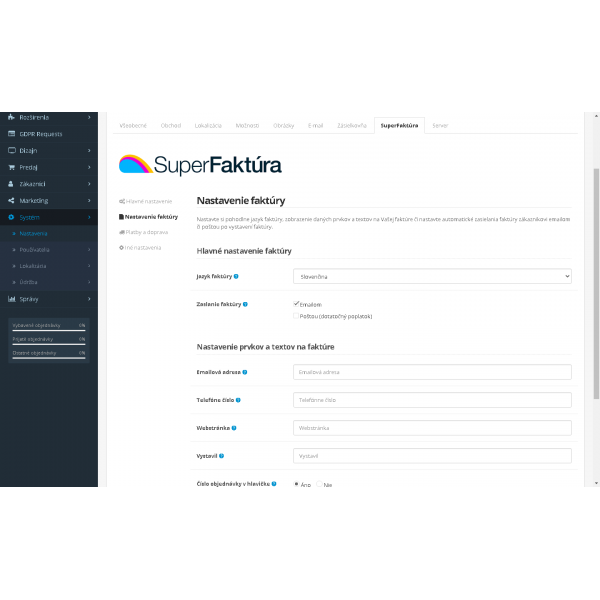Switch to the Možnosti tab

(247, 126)
